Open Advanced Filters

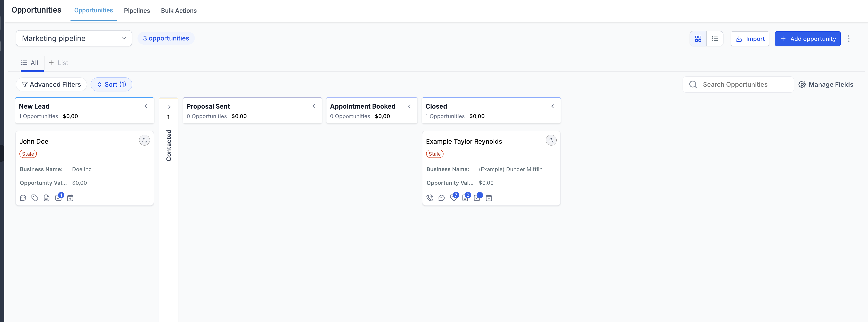click(51, 84)
